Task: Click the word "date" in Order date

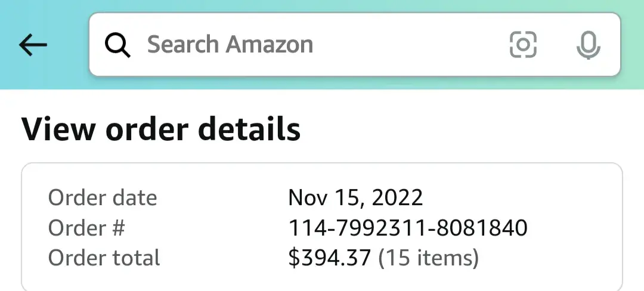Action: (134, 197)
